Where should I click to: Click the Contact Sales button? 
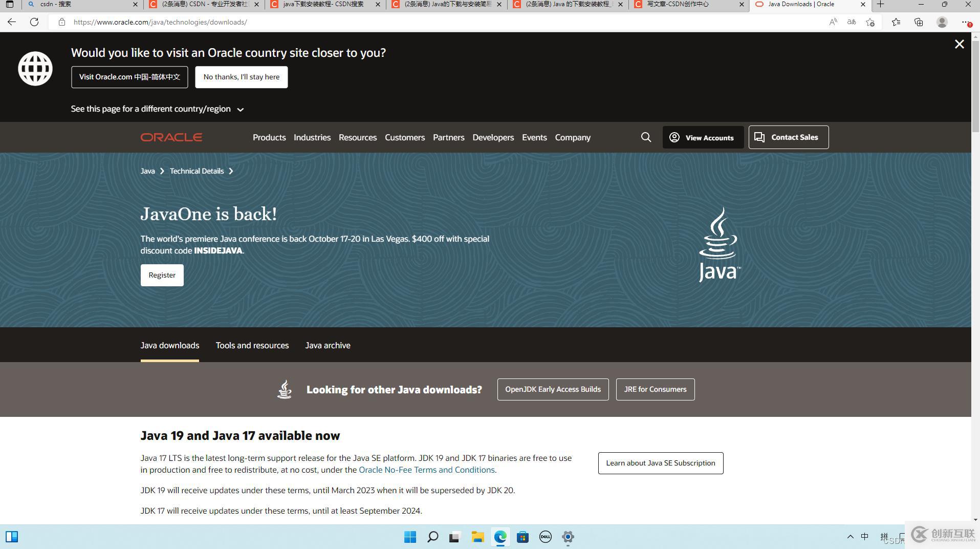point(789,137)
